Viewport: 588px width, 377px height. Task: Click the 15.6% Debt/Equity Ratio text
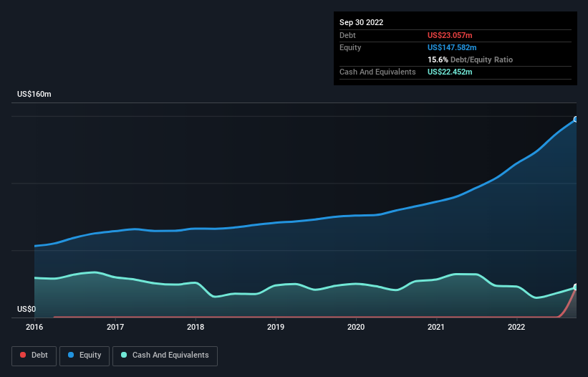pos(471,59)
